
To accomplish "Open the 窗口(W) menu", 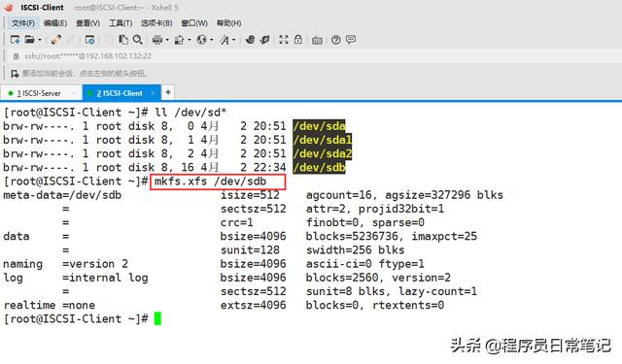I will [194, 23].
